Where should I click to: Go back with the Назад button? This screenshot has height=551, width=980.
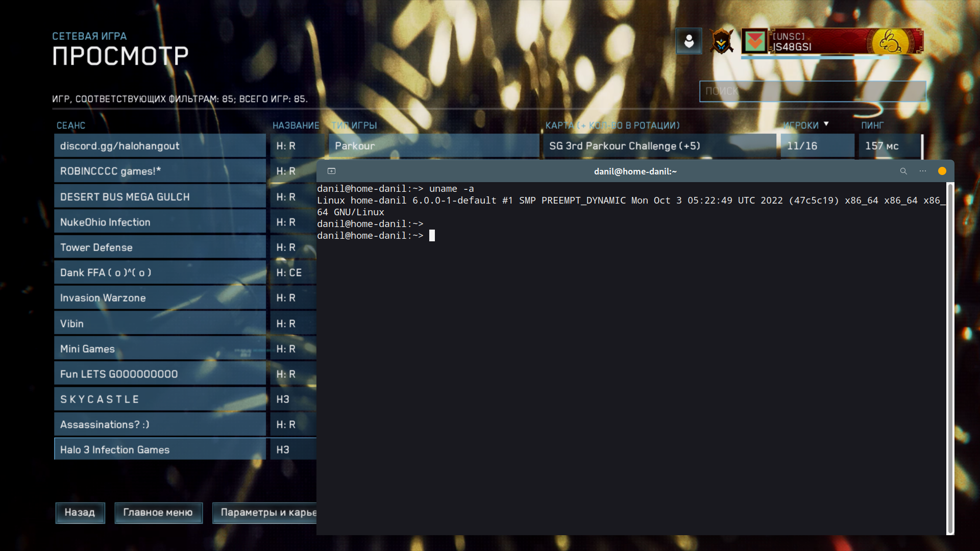(x=80, y=513)
